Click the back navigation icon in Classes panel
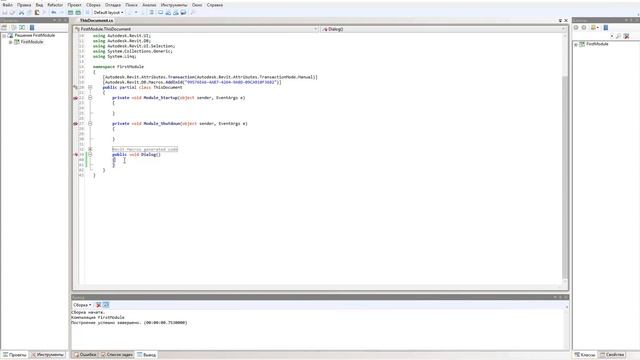 [x=576, y=27]
